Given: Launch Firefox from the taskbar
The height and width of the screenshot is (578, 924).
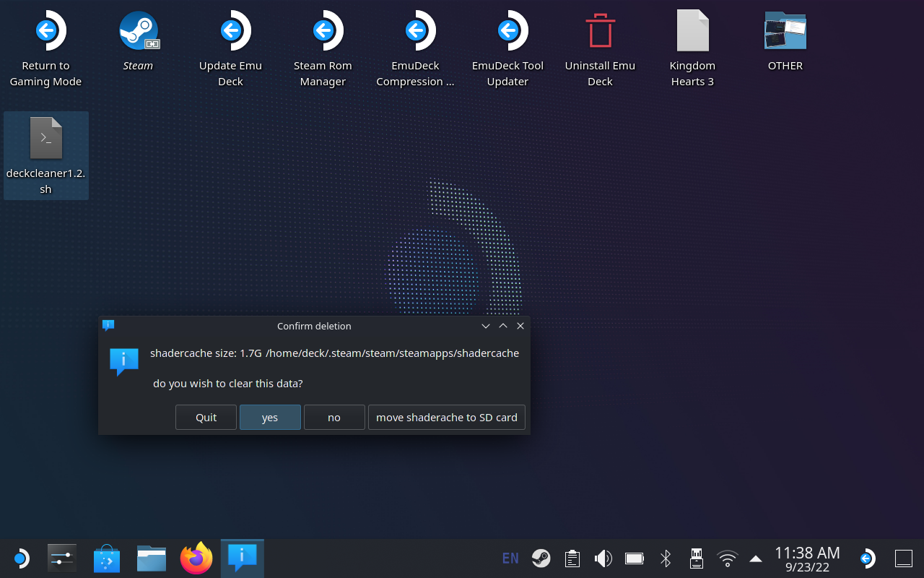Looking at the screenshot, I should (196, 558).
